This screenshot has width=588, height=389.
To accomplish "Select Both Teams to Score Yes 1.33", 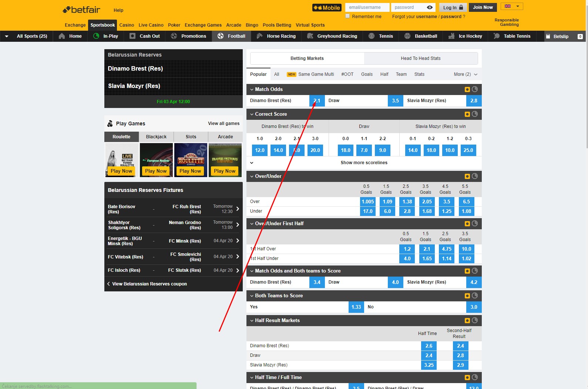I will coord(356,307).
